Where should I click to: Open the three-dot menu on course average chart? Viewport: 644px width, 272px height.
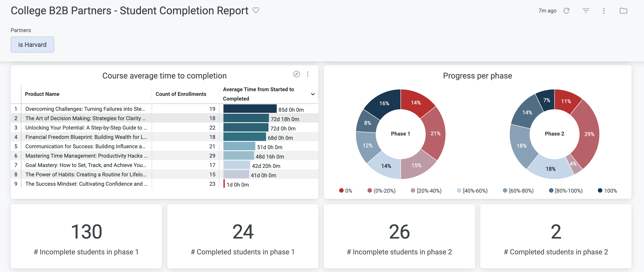point(308,74)
